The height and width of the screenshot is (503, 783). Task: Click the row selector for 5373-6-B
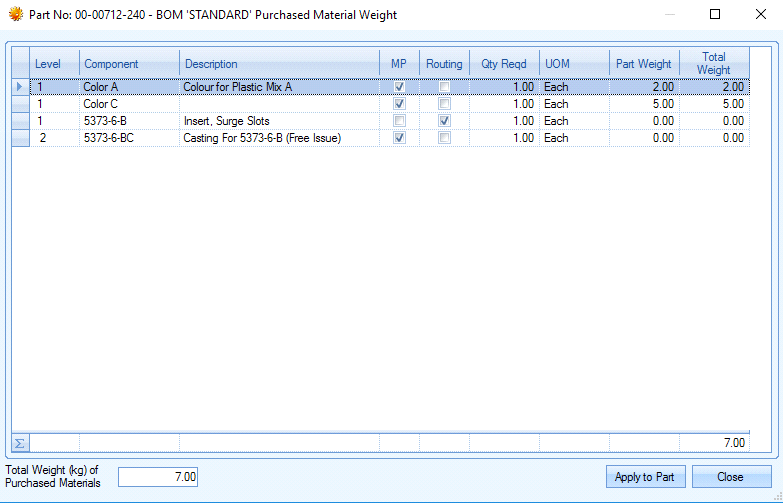[x=20, y=121]
